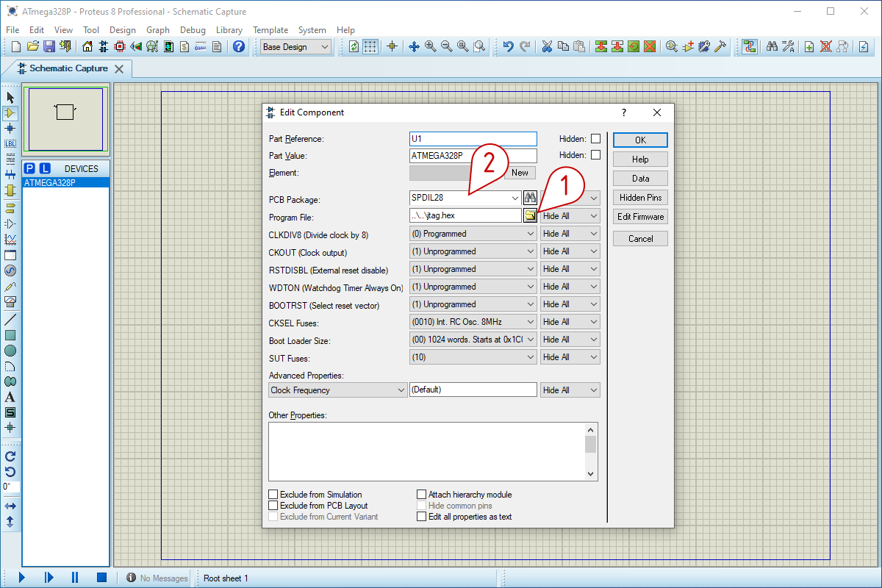The image size is (882, 588).
Task: Select the 2D Graphics Text A tool
Action: click(x=10, y=397)
